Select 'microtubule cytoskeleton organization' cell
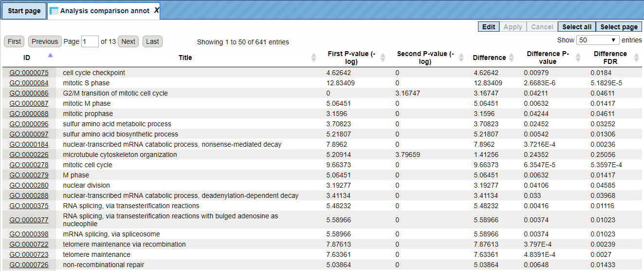The image size is (644, 271). coord(120,155)
